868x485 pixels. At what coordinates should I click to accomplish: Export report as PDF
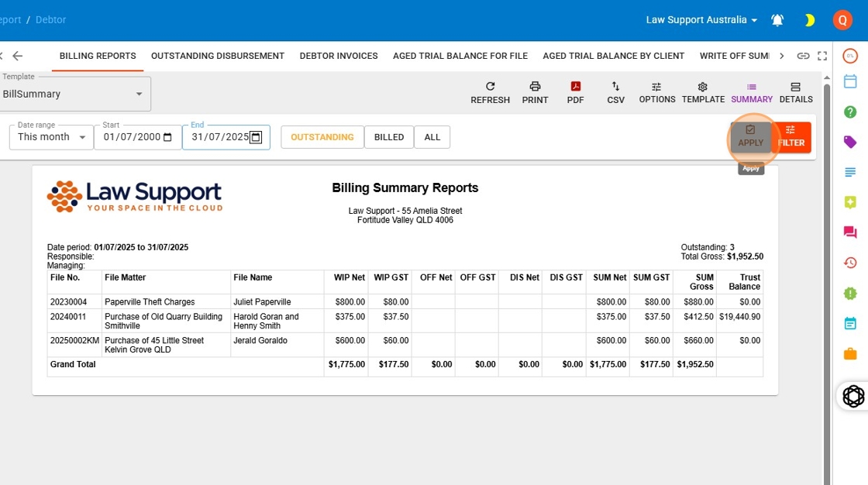pos(575,92)
